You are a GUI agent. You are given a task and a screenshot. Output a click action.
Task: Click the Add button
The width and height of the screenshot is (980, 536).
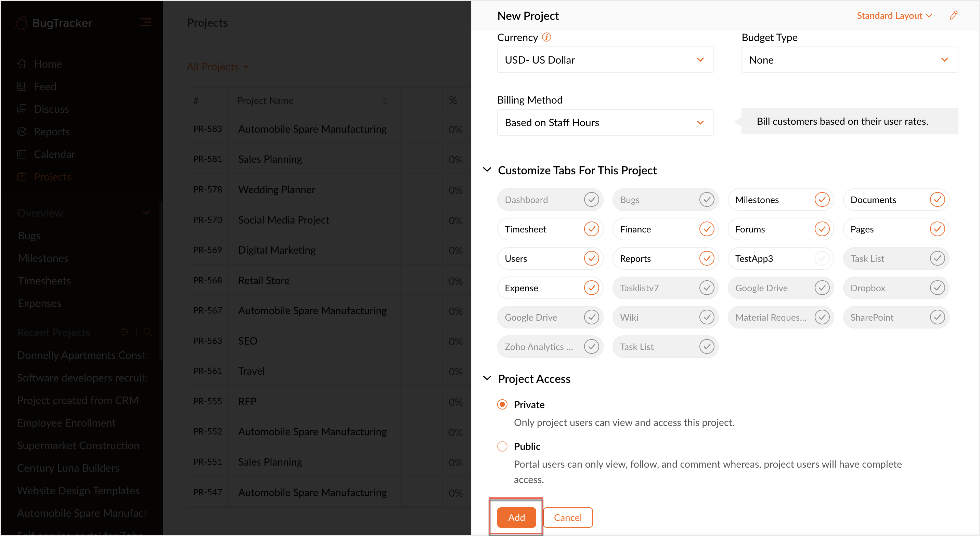(x=516, y=517)
